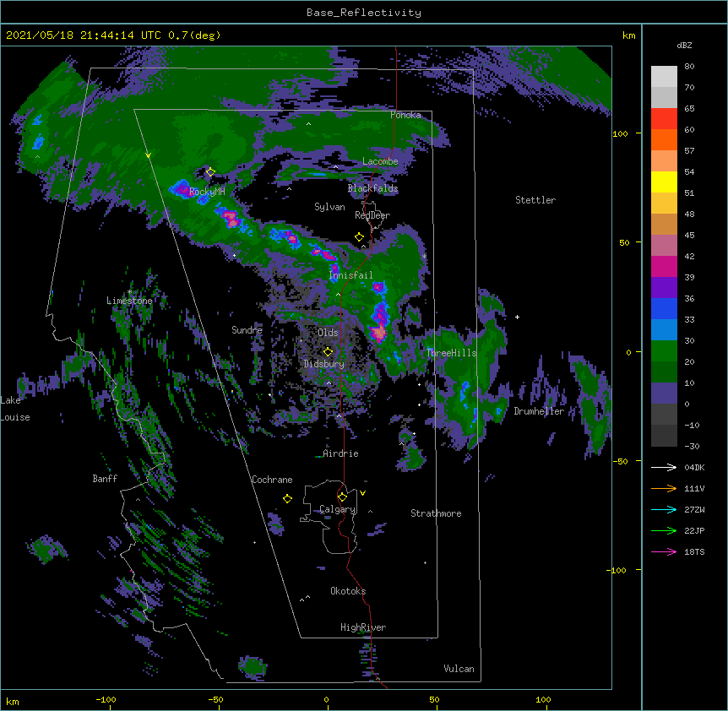Click the Limestone label

coord(129,301)
